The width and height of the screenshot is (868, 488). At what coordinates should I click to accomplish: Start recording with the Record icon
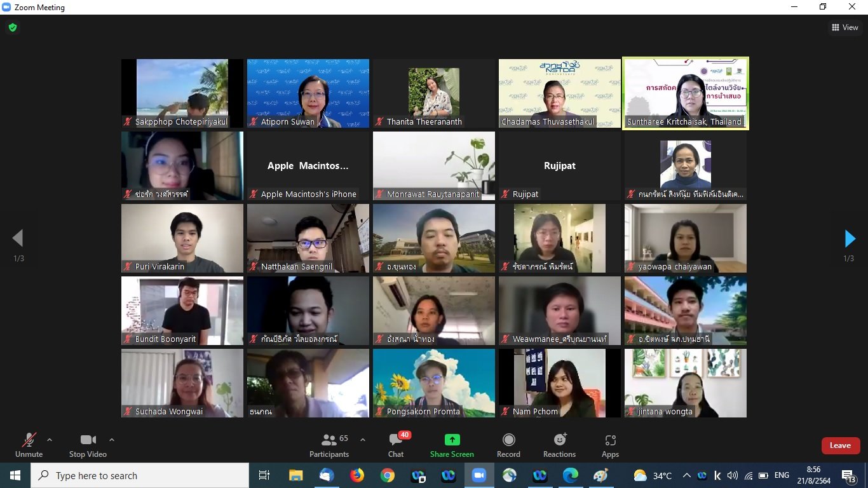click(508, 440)
